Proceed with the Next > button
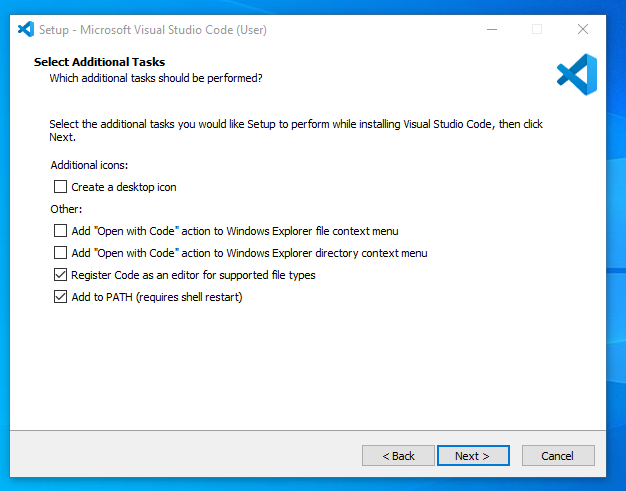 coord(473,455)
